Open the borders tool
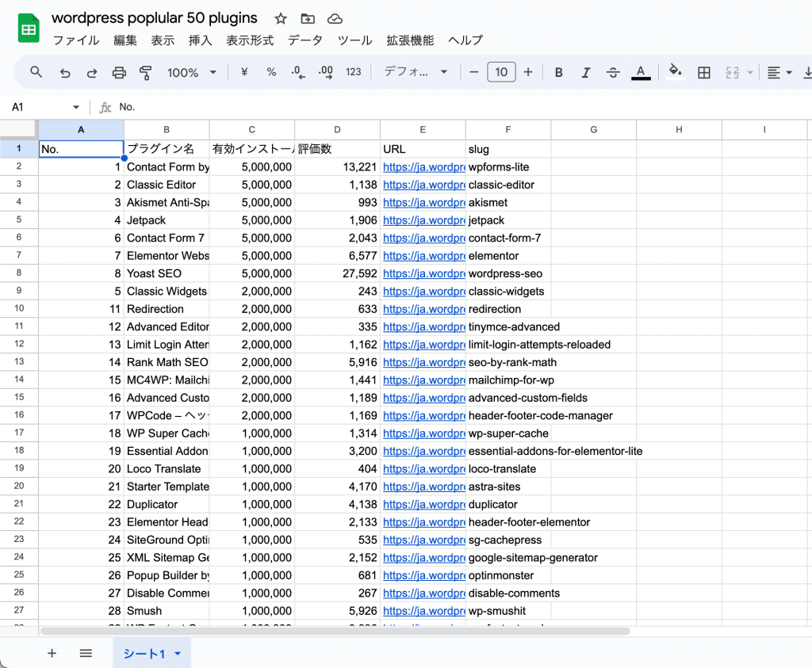Image resolution: width=812 pixels, height=668 pixels. click(x=704, y=72)
